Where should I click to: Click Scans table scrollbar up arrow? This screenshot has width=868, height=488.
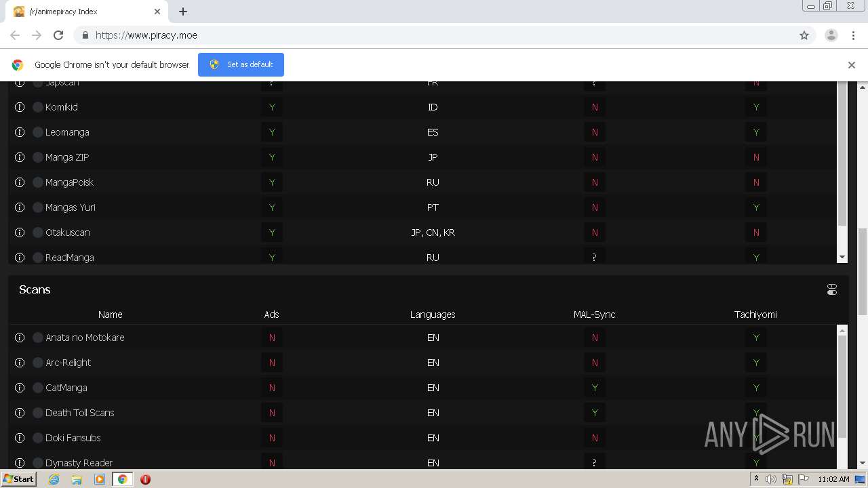[x=842, y=331]
